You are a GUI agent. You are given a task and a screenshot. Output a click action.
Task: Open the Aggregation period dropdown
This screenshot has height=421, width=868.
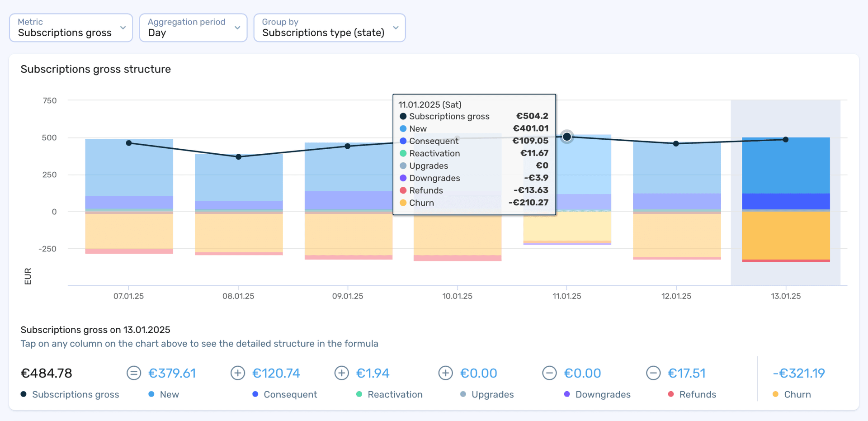tap(193, 28)
